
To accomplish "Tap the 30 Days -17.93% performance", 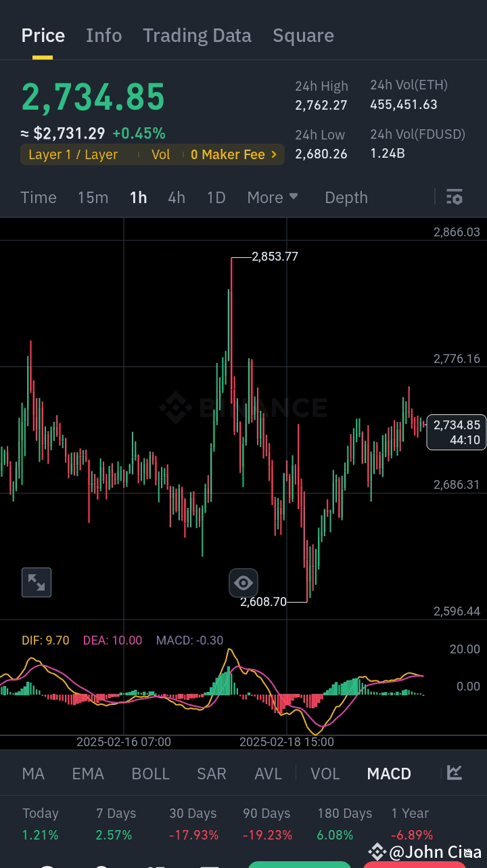I will [193, 824].
